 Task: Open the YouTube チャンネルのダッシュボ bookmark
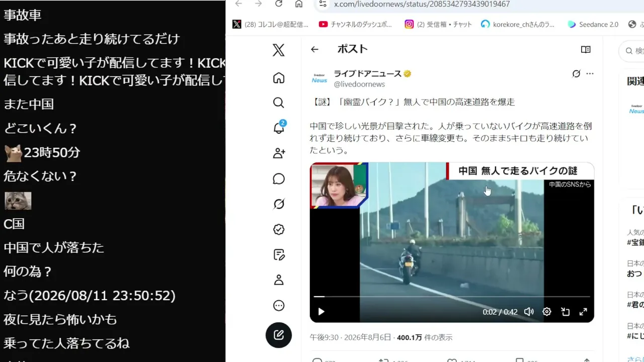(355, 24)
